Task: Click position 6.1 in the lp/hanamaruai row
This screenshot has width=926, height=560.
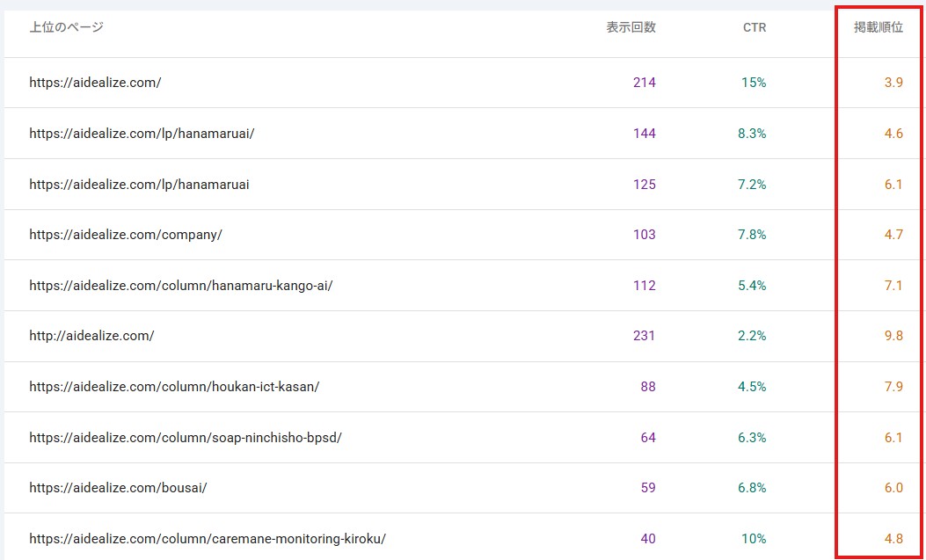Action: (893, 184)
